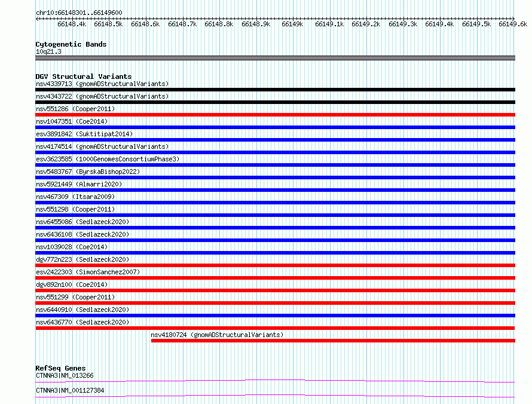Click the 66149k ruler tick label

292,24
